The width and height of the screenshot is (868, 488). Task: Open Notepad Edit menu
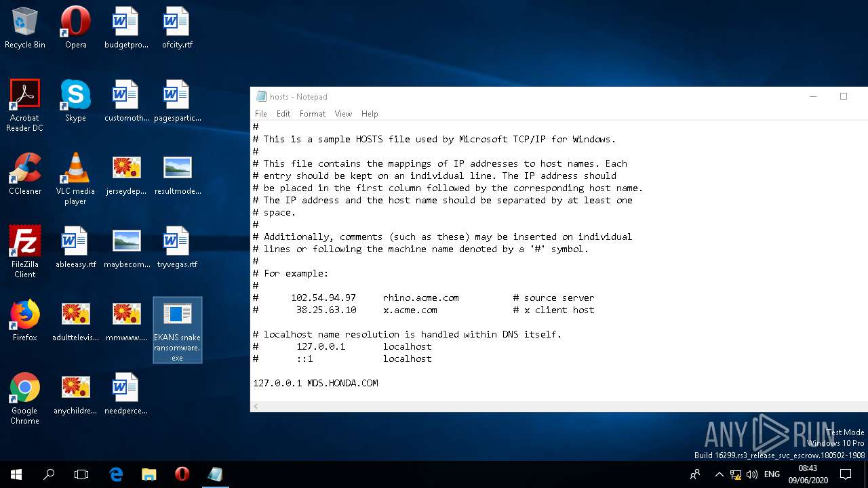(x=283, y=114)
